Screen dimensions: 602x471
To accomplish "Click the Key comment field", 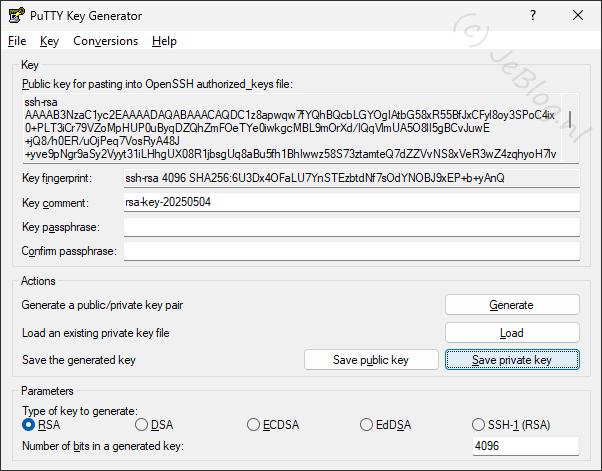I will pos(350,202).
